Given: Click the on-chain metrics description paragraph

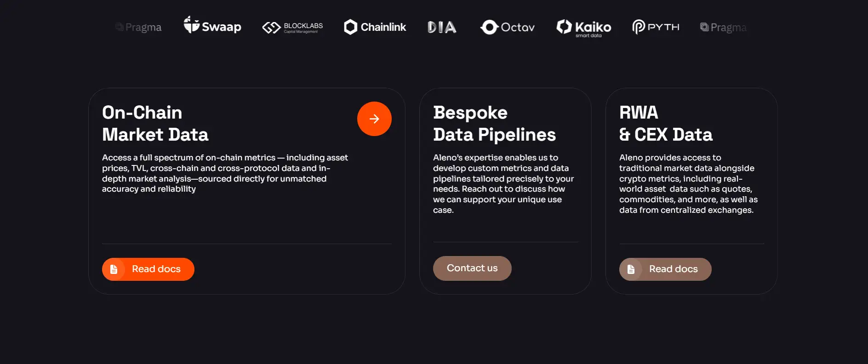Looking at the screenshot, I should (x=225, y=173).
